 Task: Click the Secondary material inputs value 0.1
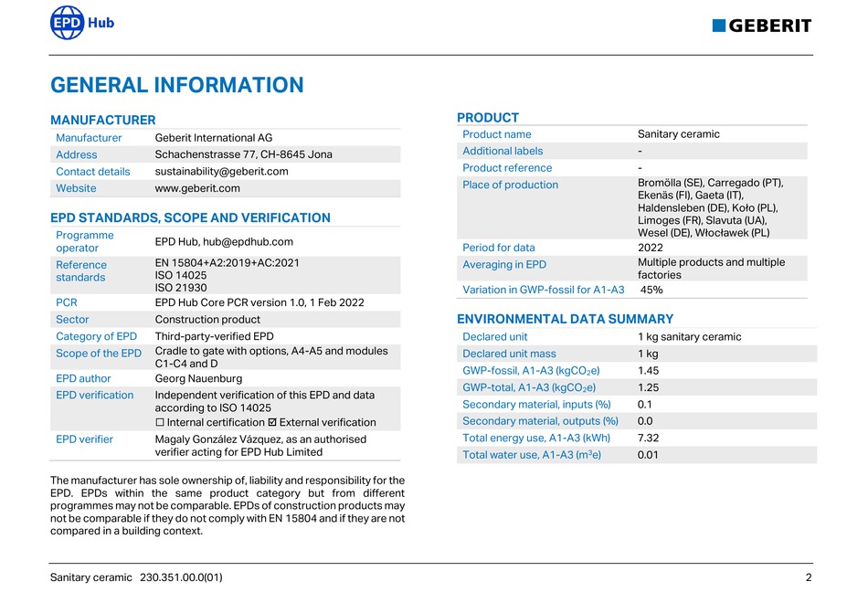tap(645, 404)
